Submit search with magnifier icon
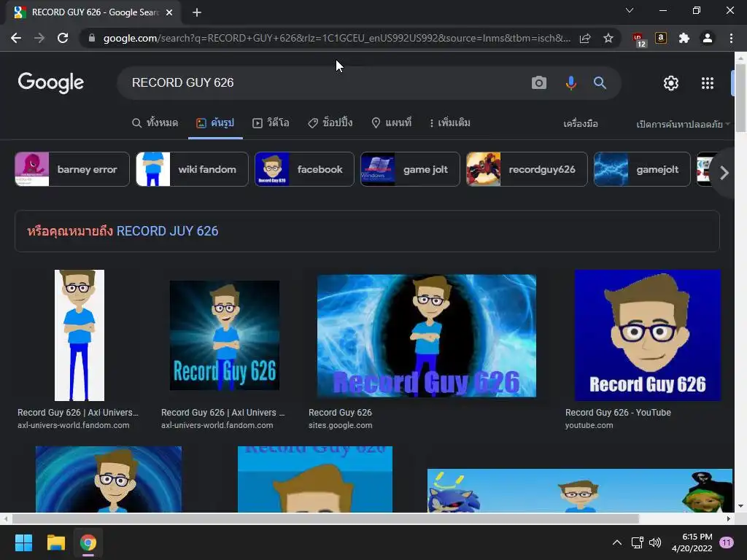Viewport: 747px width, 560px height. point(600,83)
